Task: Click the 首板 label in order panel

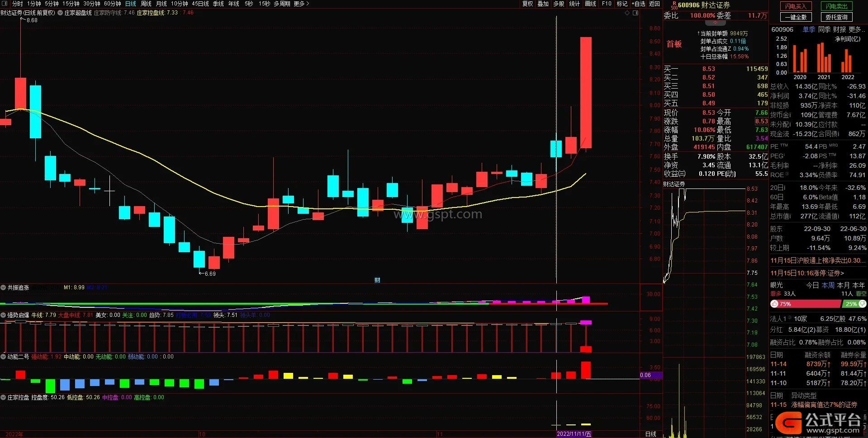Action: coord(674,44)
